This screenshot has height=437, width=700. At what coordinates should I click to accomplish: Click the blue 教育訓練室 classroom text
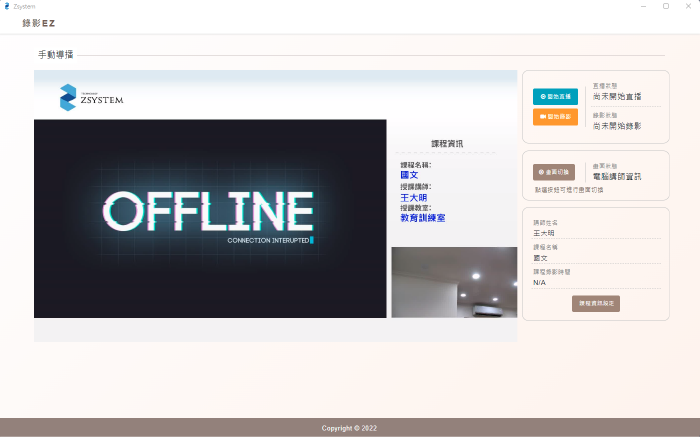[x=423, y=217]
